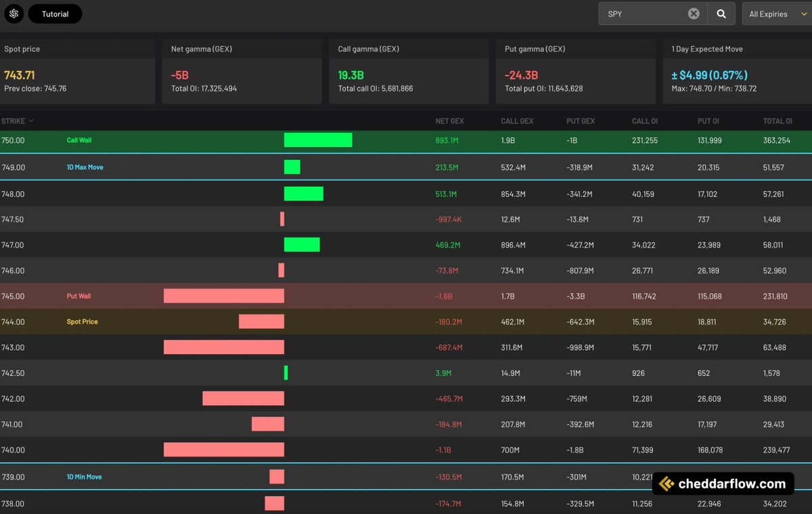Click the red gamma bar for strike 740.00
812x514 pixels.
(224, 450)
